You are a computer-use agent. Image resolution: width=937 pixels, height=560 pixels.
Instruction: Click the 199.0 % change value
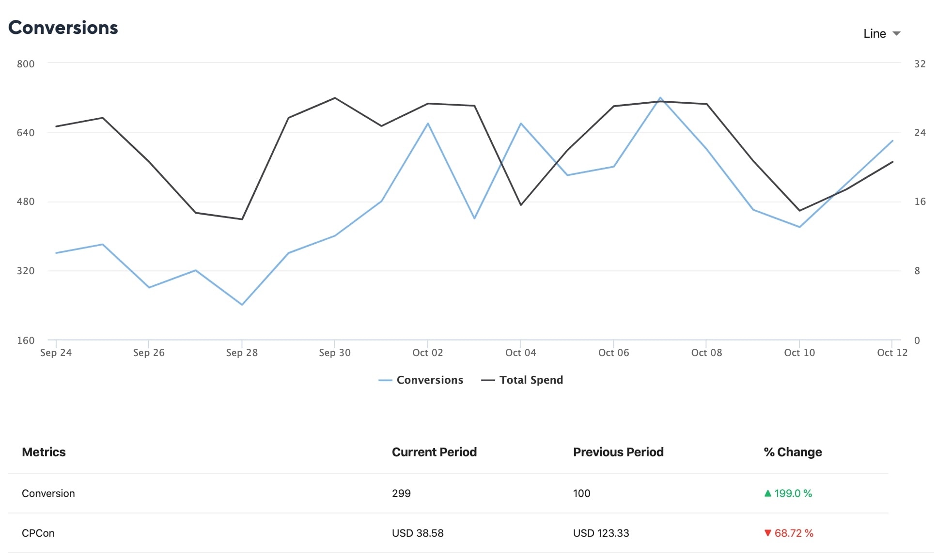[793, 493]
